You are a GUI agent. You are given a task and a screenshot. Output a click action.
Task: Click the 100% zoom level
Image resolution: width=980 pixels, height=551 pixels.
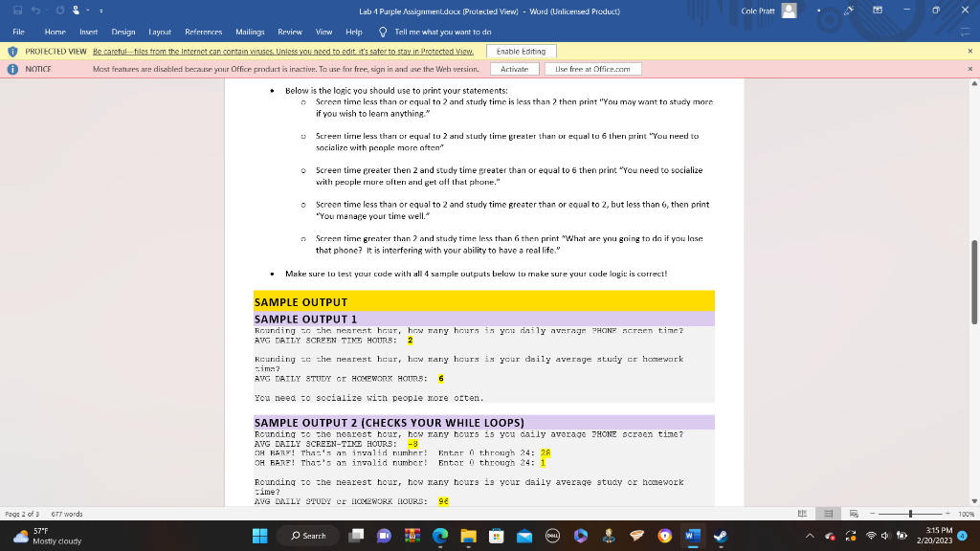[x=967, y=514]
